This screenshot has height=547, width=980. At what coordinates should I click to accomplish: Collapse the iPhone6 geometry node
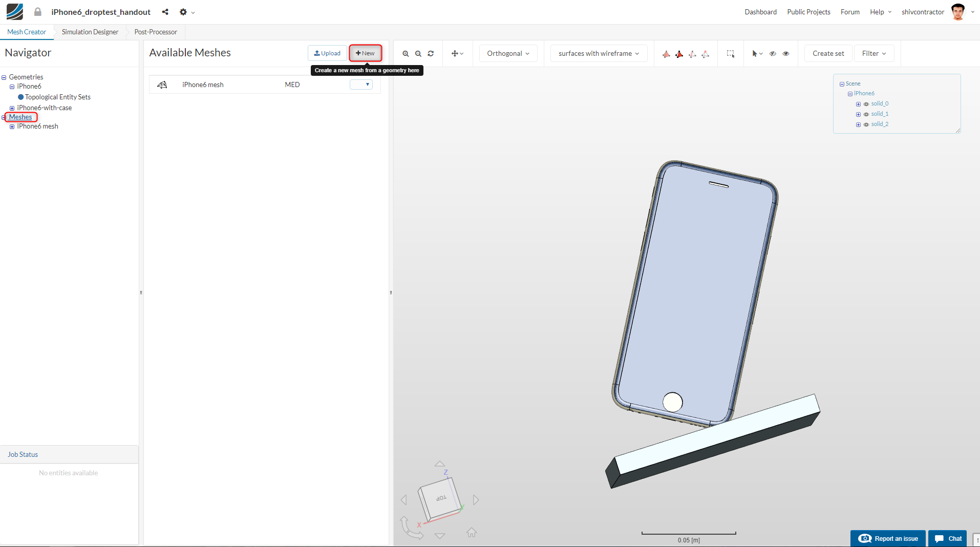pyautogui.click(x=12, y=87)
